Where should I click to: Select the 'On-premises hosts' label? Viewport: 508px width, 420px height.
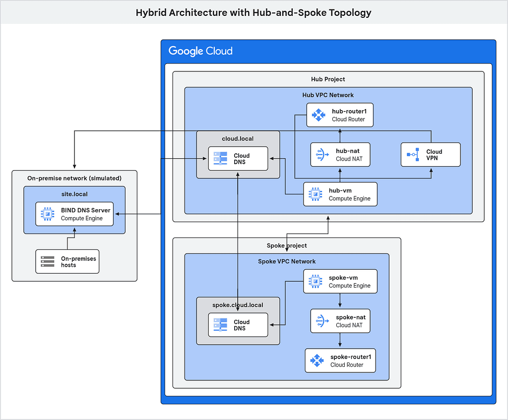(78, 262)
